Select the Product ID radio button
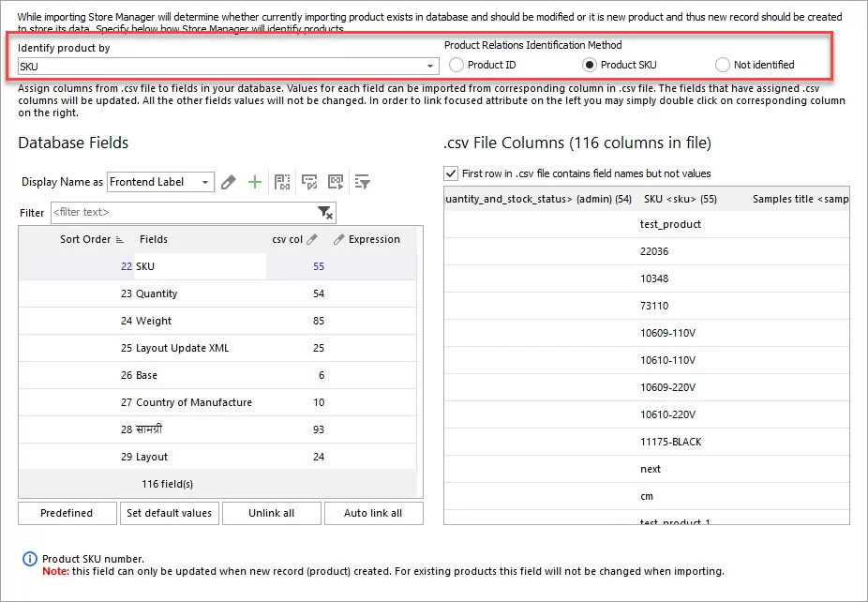The width and height of the screenshot is (868, 602). (456, 65)
